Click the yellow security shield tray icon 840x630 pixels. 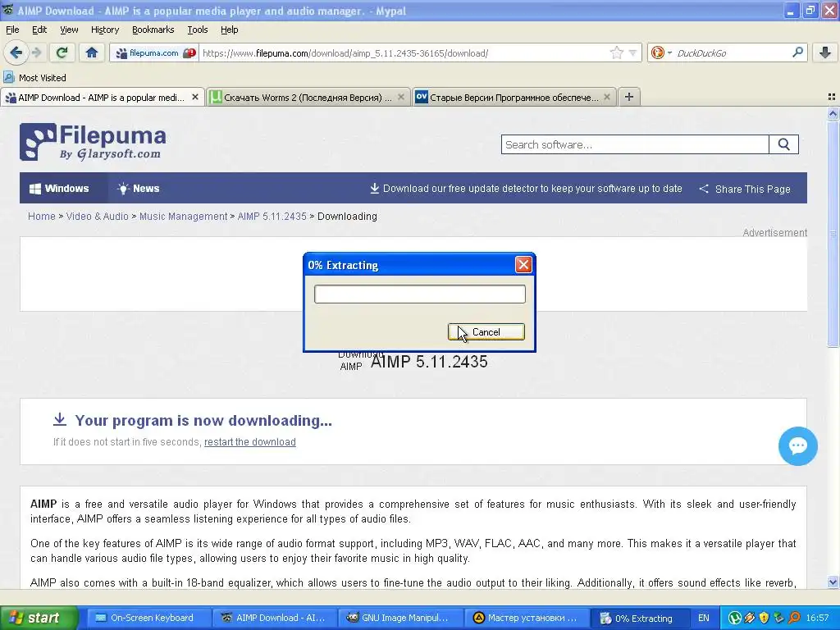[765, 618]
